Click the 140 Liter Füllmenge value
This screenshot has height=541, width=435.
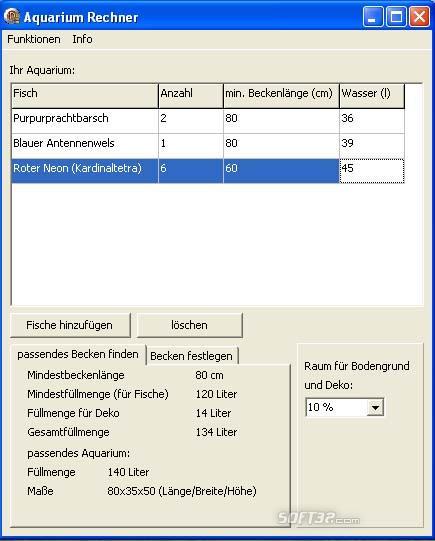point(128,472)
